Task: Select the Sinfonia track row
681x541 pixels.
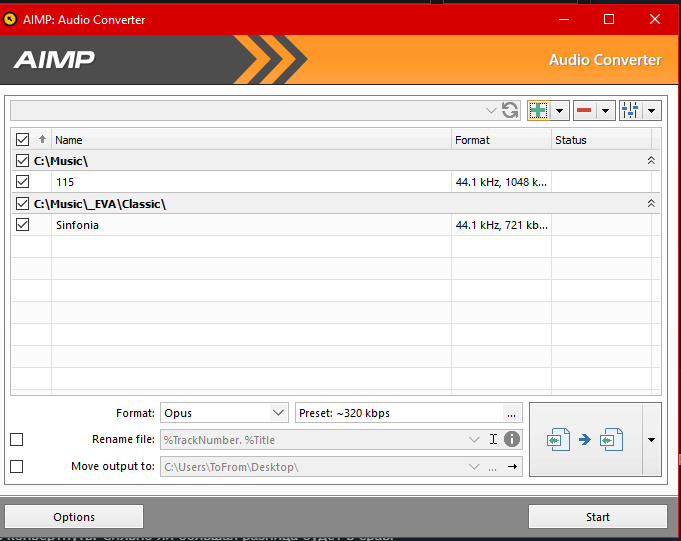Action: pos(336,225)
